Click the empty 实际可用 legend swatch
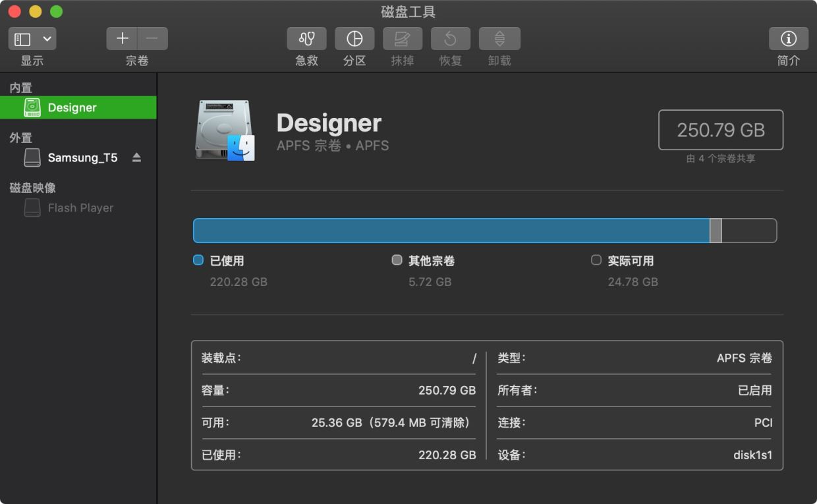 596,260
